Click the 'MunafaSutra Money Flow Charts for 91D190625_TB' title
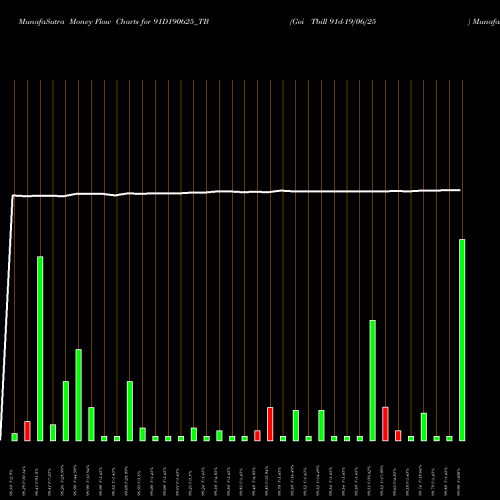Screen dimensions: 500x500 (x=114, y=22)
